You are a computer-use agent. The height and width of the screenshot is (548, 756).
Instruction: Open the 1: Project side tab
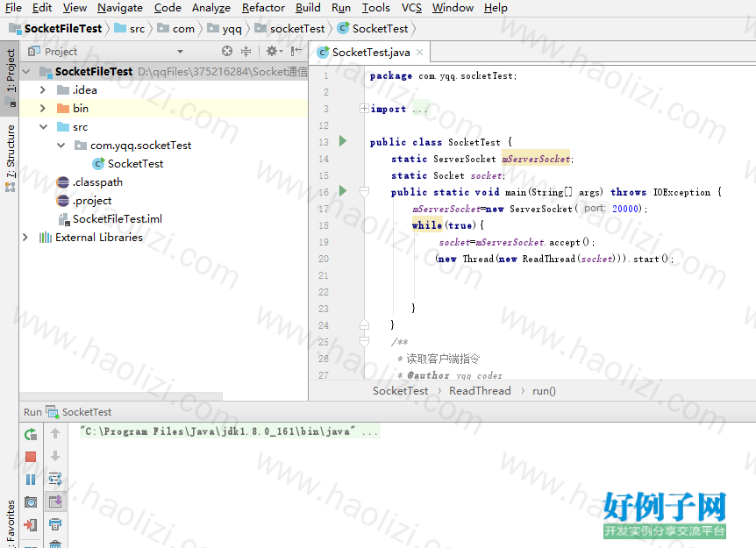(x=10, y=77)
